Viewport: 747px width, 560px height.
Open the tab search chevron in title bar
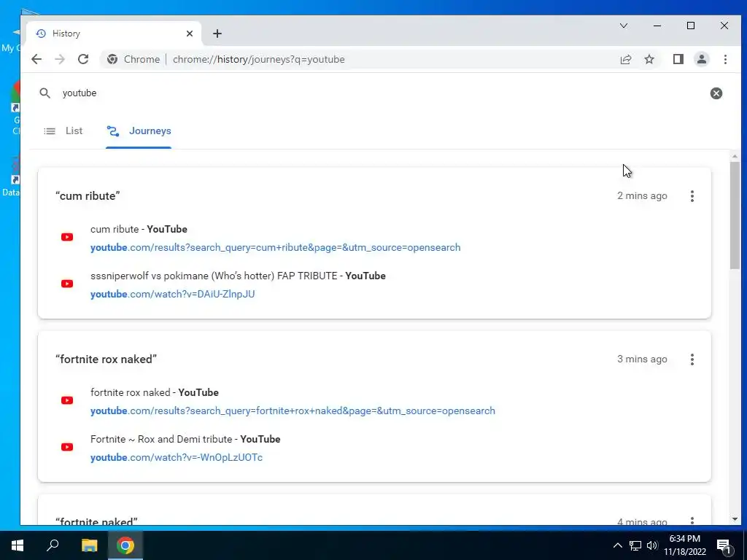point(624,26)
